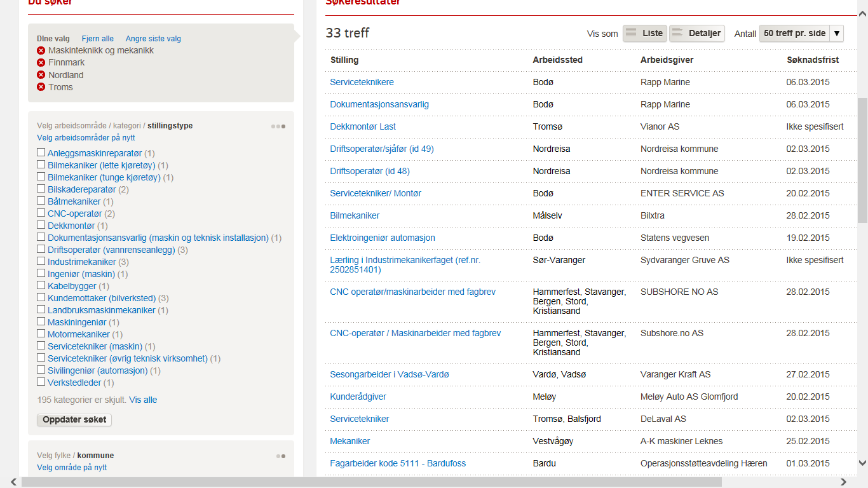
Task: Open Driftsoperatør/sjåfør (id 49) listing
Action: click(x=382, y=149)
